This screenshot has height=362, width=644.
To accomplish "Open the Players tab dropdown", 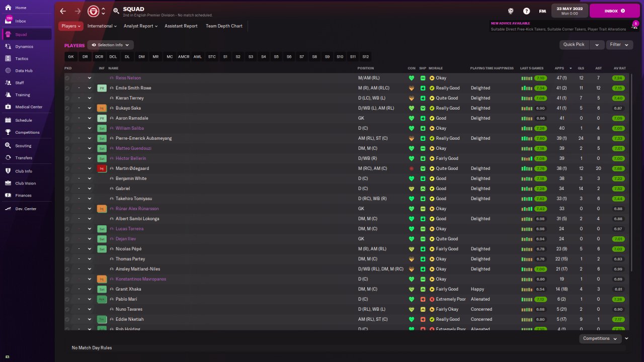I will (x=71, y=26).
